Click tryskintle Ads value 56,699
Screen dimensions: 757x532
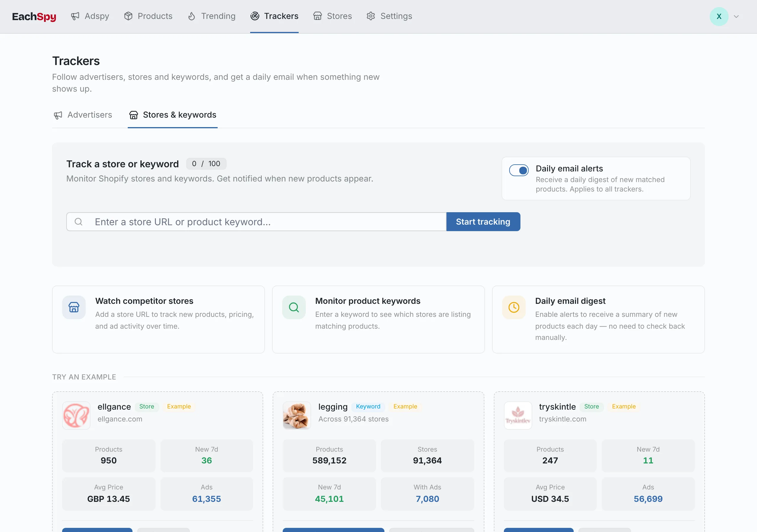[648, 499]
